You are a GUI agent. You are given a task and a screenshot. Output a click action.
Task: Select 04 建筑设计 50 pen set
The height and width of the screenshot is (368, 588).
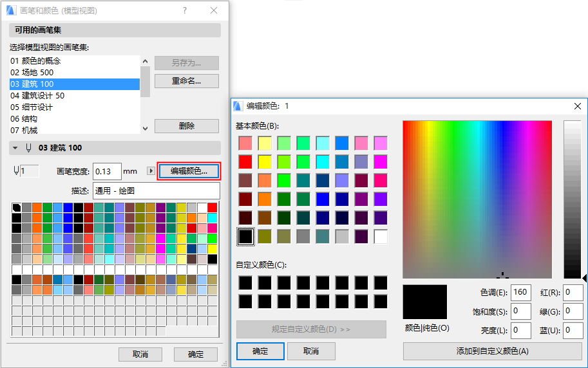pos(37,95)
